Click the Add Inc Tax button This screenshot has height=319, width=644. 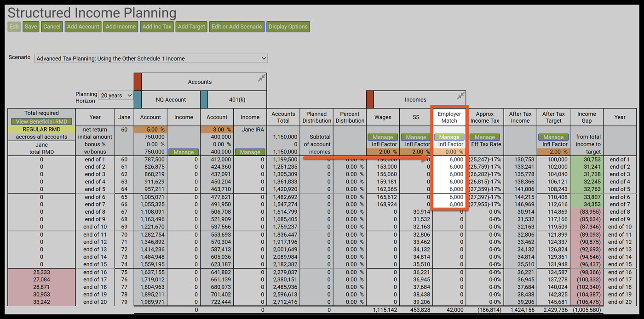157,27
